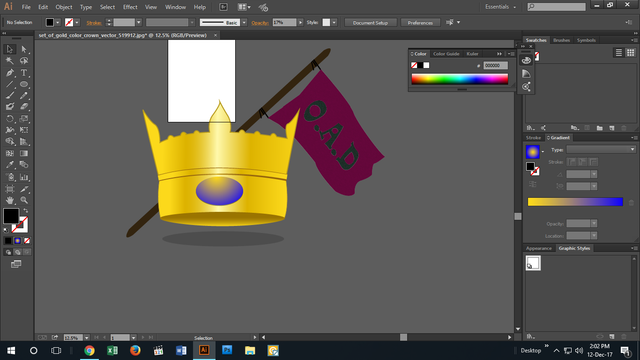Select the Magic Wand tool
The image size is (640, 360).
point(9,61)
